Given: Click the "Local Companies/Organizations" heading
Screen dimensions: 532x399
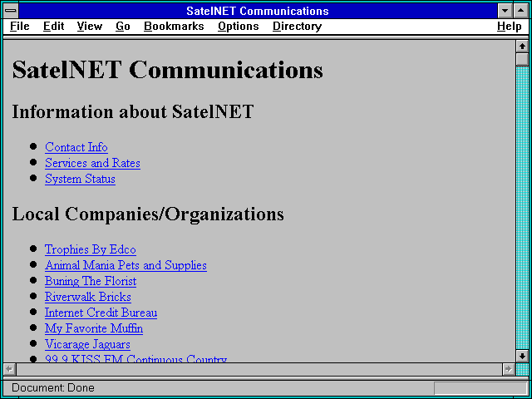Looking at the screenshot, I should pos(148,214).
